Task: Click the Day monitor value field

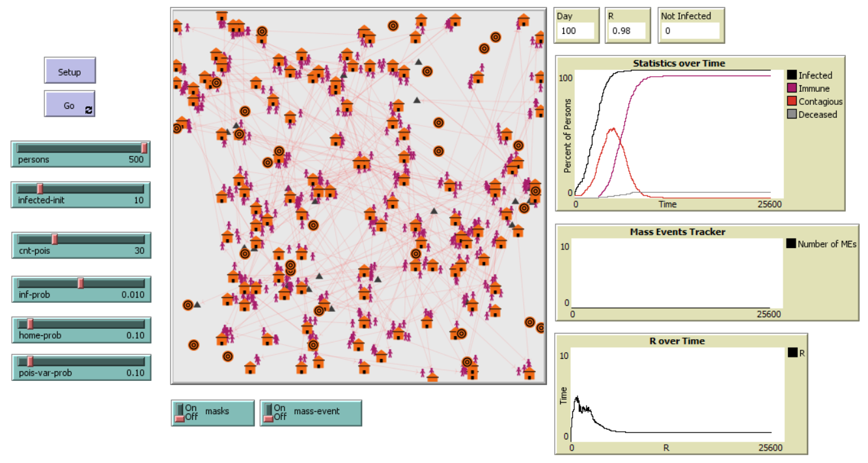Action: point(575,31)
